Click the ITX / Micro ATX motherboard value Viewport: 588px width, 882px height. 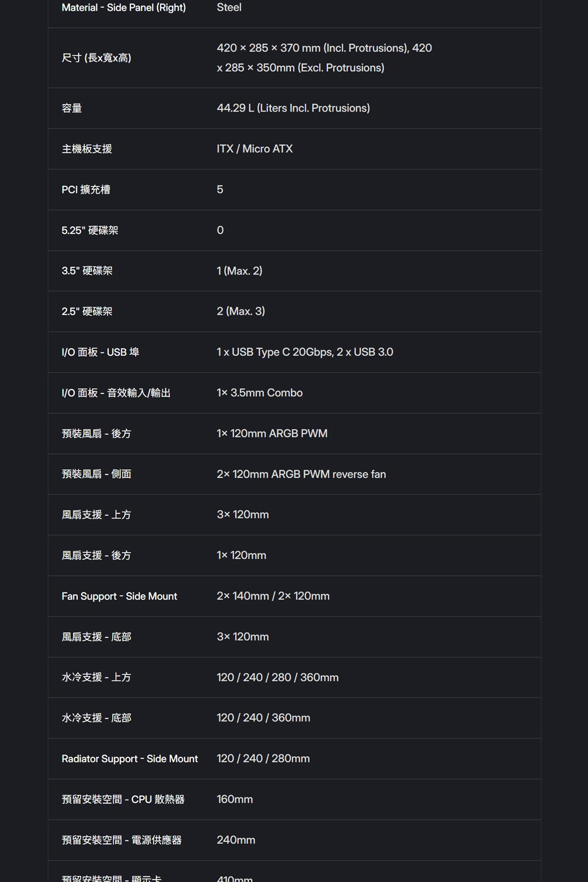pyautogui.click(x=254, y=149)
